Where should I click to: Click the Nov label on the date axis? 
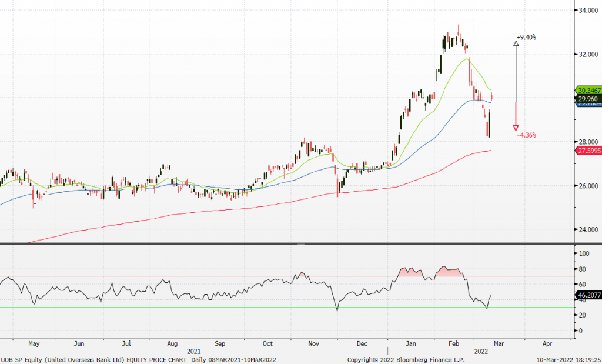pos(314,343)
